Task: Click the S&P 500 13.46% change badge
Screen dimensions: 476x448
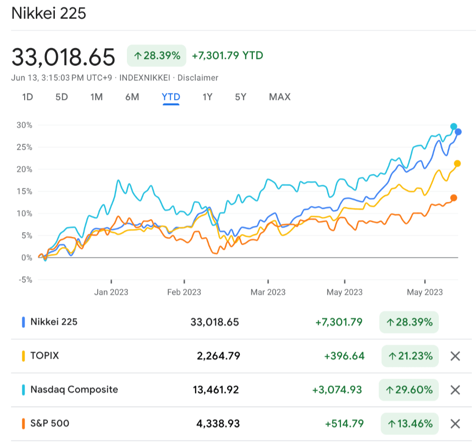Action: (x=410, y=424)
